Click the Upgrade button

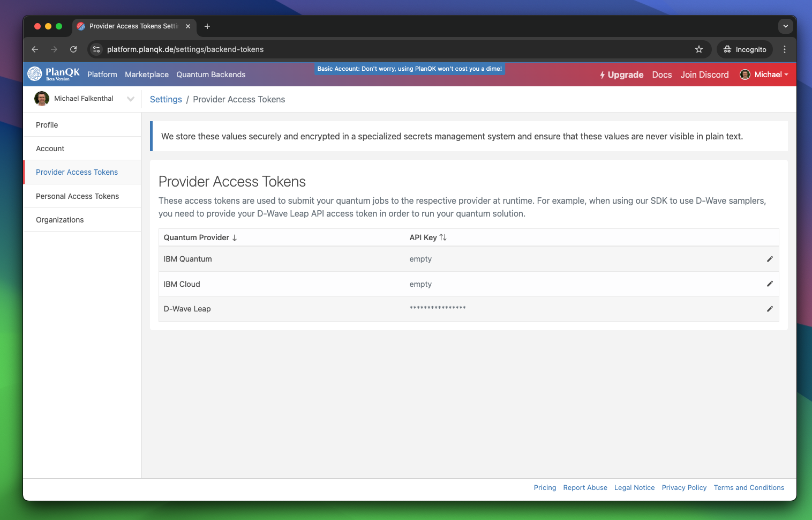click(x=621, y=75)
